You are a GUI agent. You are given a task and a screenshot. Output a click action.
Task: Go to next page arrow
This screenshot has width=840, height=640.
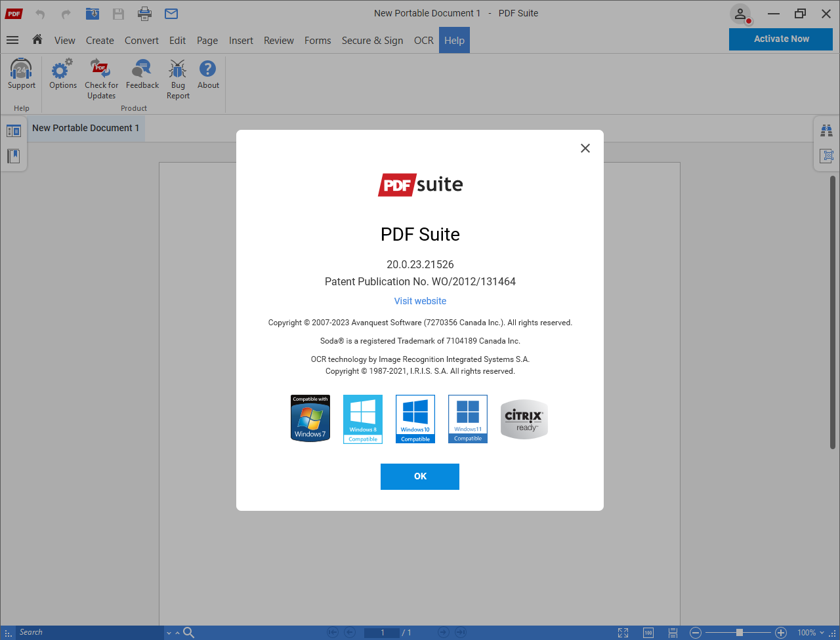pos(444,633)
